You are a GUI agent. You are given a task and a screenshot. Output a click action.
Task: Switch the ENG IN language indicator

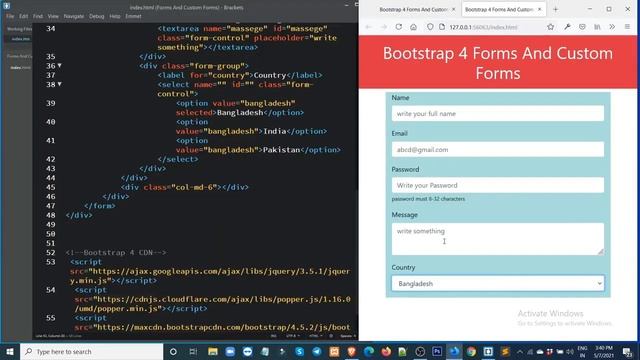tap(582, 351)
